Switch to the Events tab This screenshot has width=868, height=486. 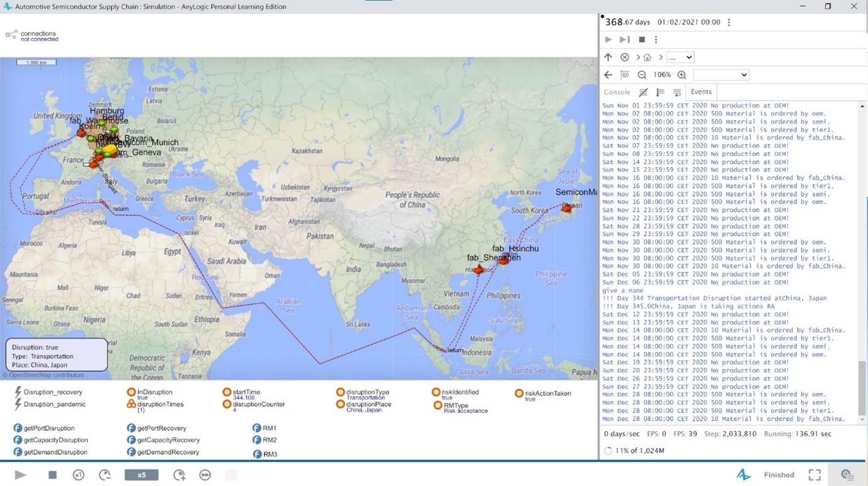point(701,92)
